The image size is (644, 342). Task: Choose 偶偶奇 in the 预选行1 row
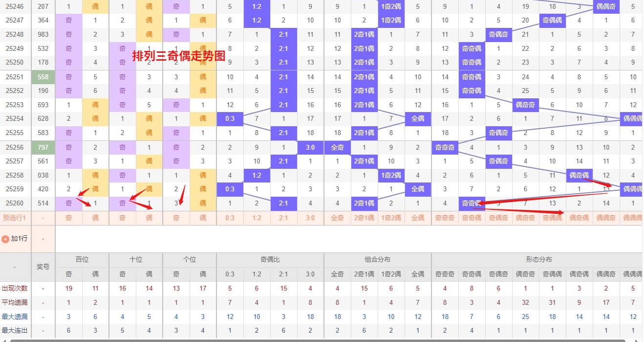pyautogui.click(x=606, y=218)
